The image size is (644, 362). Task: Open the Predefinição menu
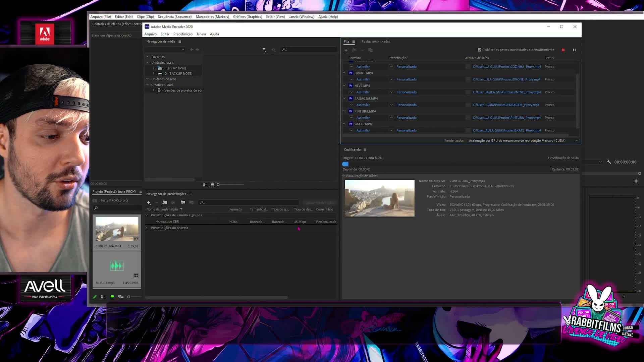[x=183, y=34]
